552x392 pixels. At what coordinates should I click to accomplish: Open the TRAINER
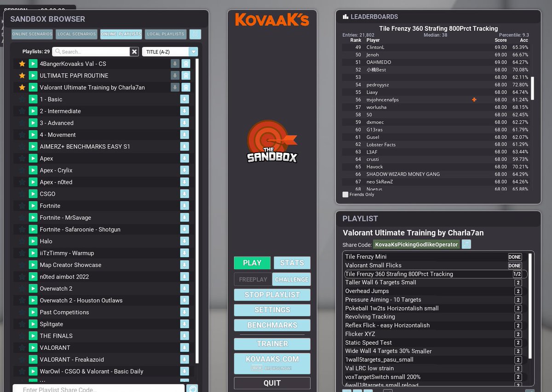(272, 344)
